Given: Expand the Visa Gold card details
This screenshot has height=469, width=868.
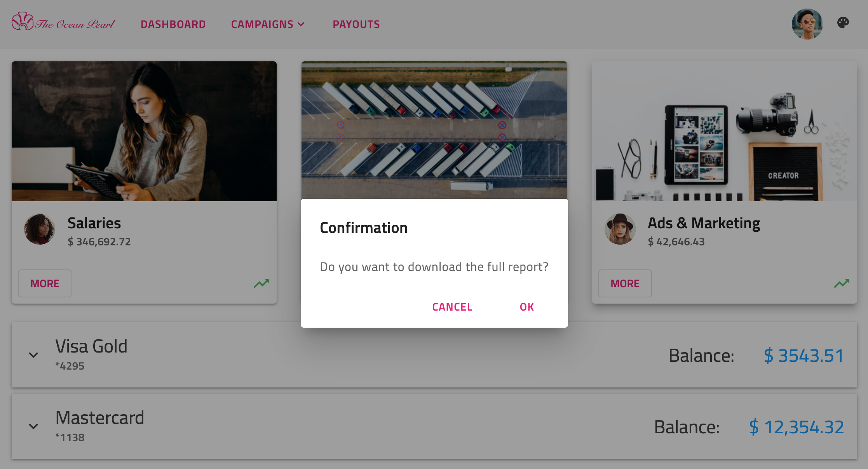Looking at the screenshot, I should tap(33, 355).
